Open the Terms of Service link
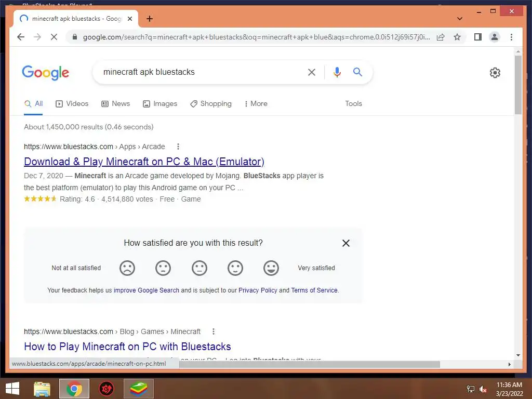 [x=314, y=290]
